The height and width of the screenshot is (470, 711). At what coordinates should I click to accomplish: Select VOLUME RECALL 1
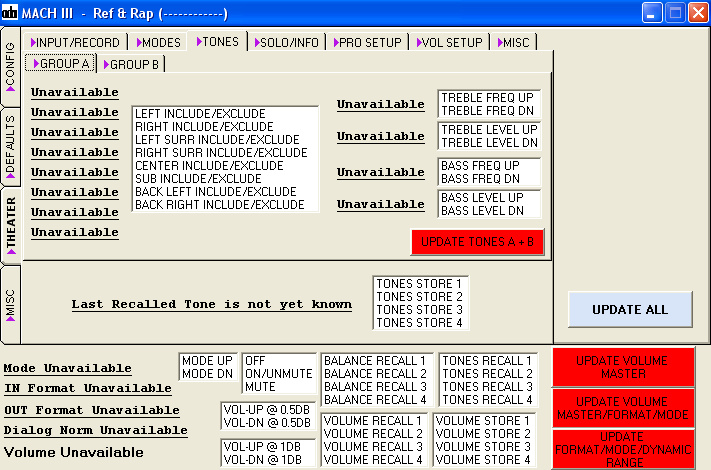pos(373,421)
